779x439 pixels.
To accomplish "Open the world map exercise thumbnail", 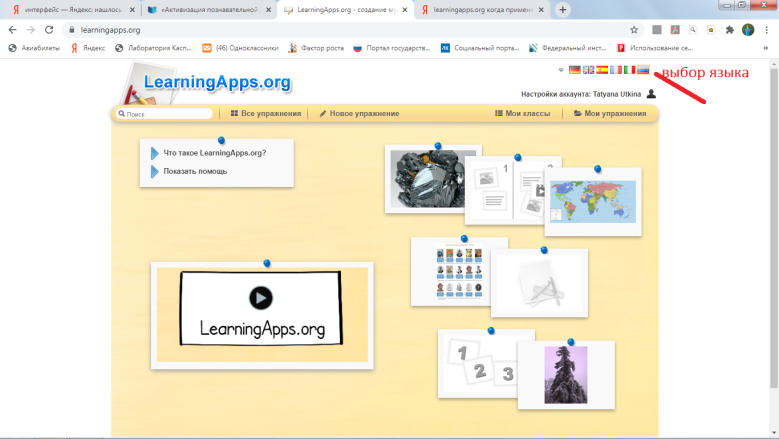I will (x=593, y=202).
